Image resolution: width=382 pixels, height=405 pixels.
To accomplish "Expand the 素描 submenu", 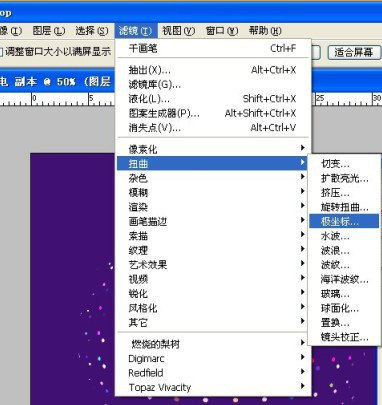I will click(x=213, y=236).
